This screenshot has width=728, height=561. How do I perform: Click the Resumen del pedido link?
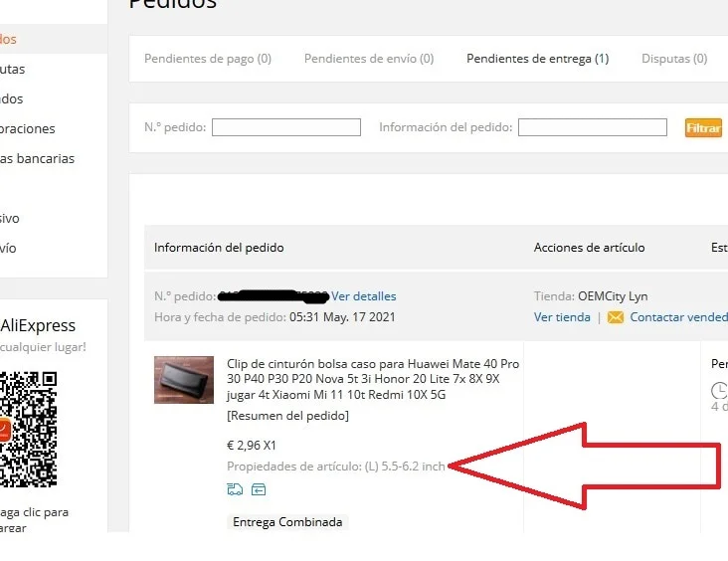287,416
